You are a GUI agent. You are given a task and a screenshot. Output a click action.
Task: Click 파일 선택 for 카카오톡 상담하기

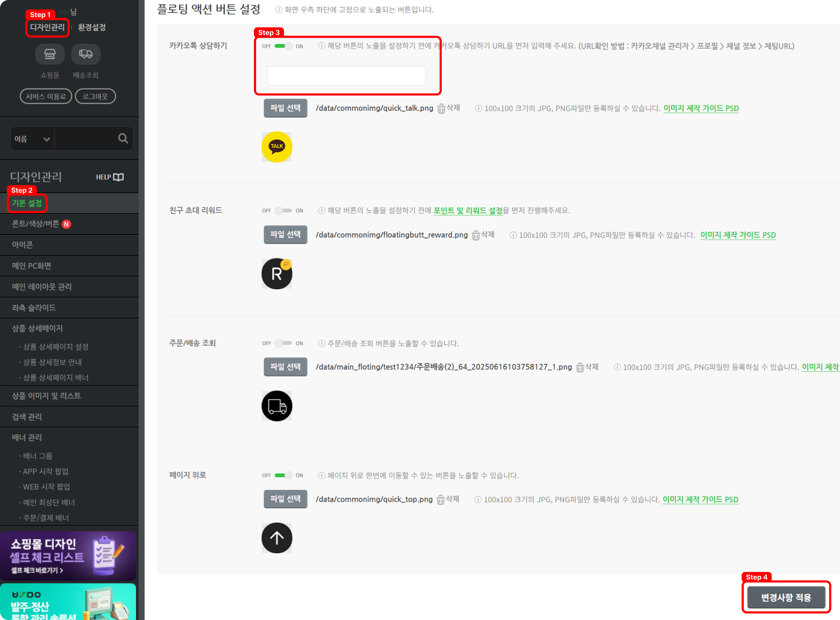coord(285,108)
